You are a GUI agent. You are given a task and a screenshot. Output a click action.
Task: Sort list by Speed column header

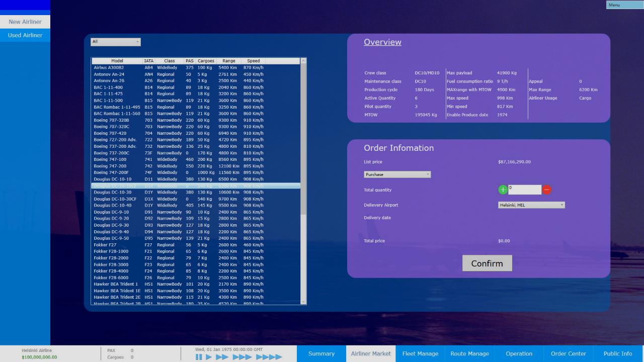[254, 61]
